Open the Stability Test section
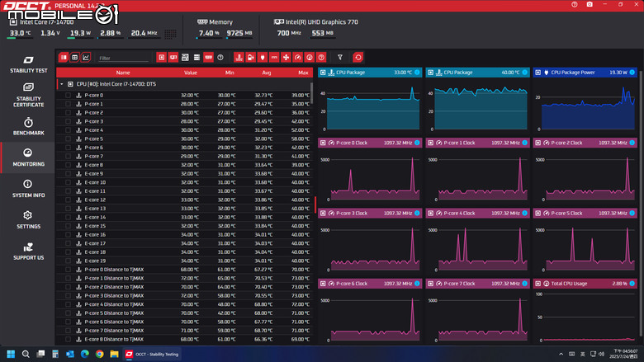This screenshot has width=644, height=362. pos(28,65)
